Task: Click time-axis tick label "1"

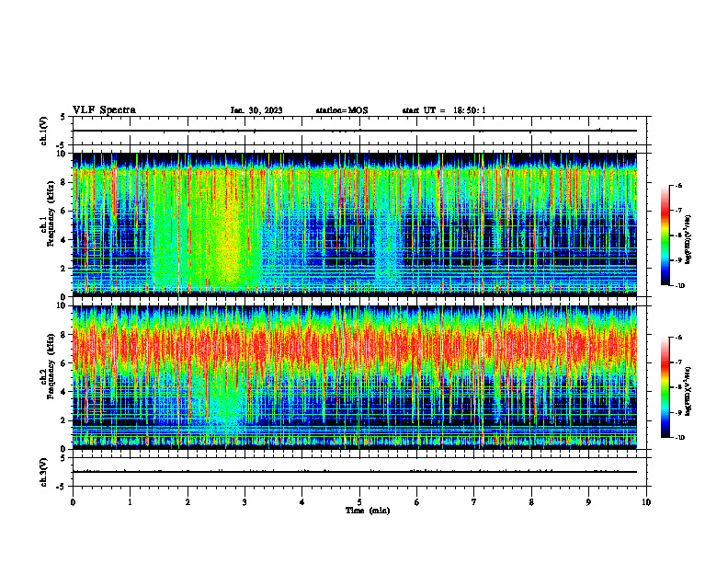Action: pyautogui.click(x=130, y=502)
